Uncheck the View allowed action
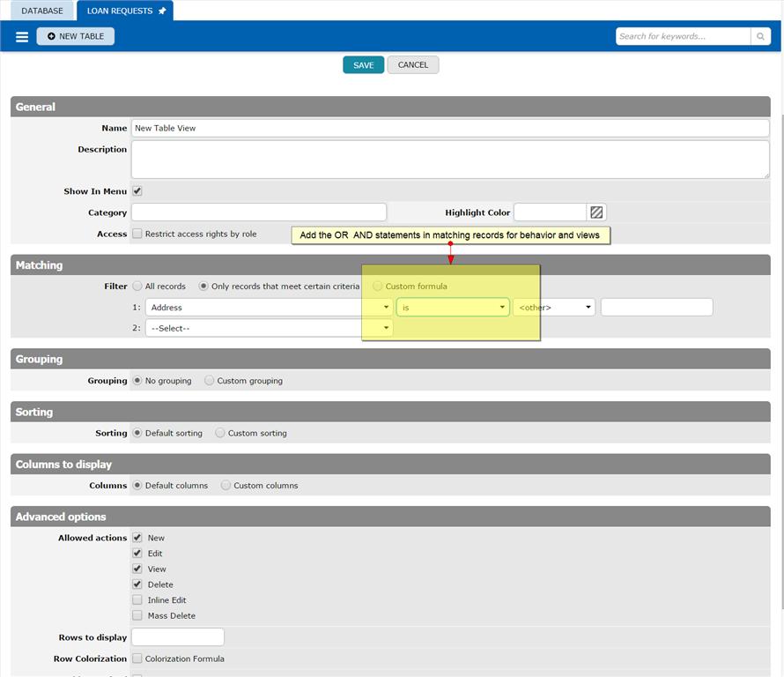The width and height of the screenshot is (784, 677). click(137, 569)
